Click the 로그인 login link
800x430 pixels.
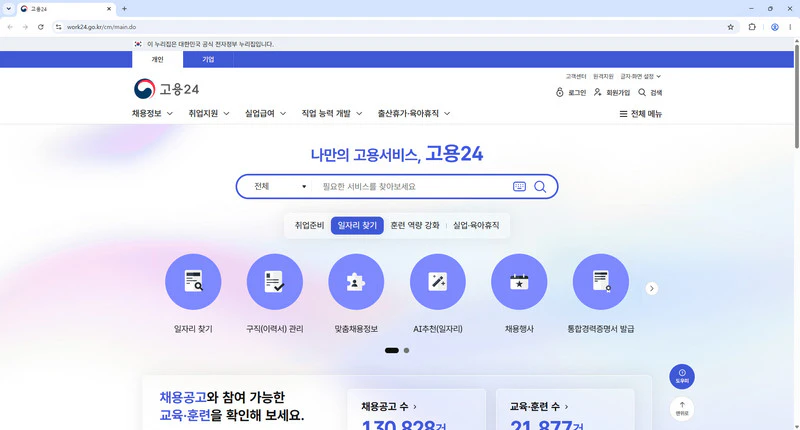[571, 92]
